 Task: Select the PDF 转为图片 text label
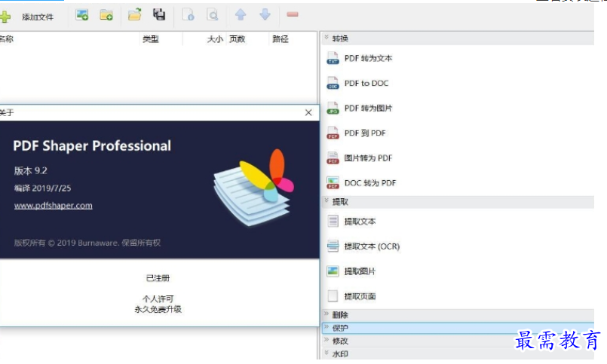coord(368,109)
